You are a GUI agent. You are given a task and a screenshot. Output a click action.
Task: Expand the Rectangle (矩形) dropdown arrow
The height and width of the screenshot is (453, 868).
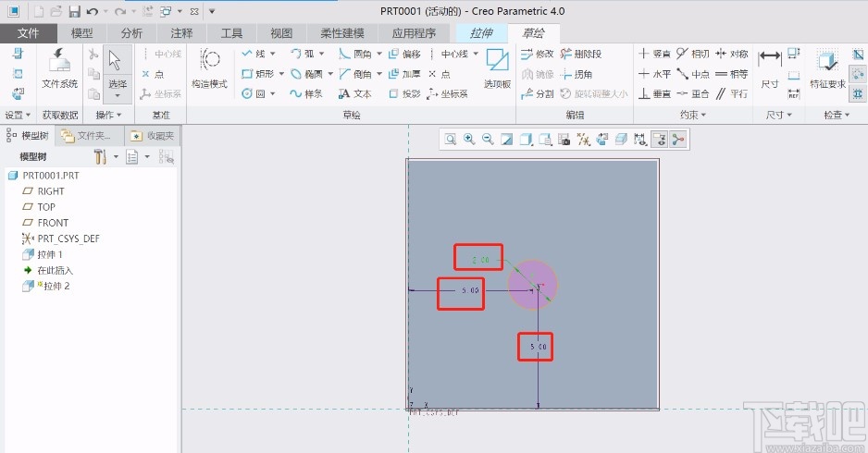pos(281,74)
